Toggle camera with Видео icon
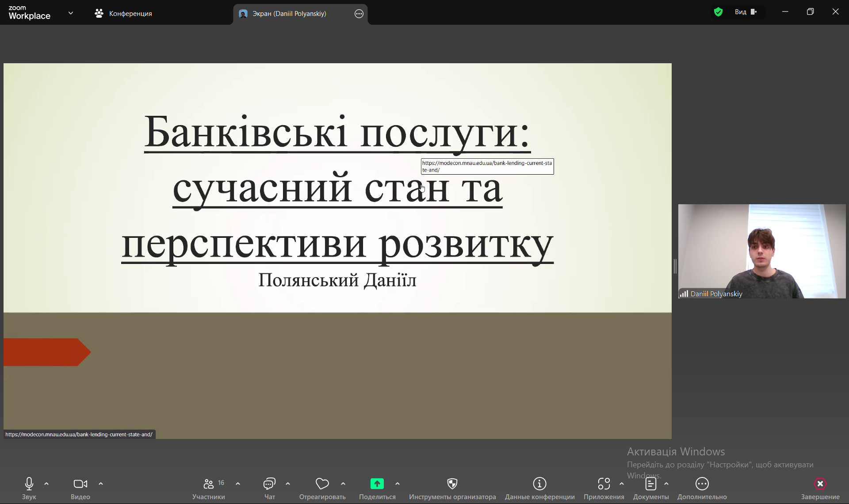Screen dimensions: 849x504 (80, 484)
